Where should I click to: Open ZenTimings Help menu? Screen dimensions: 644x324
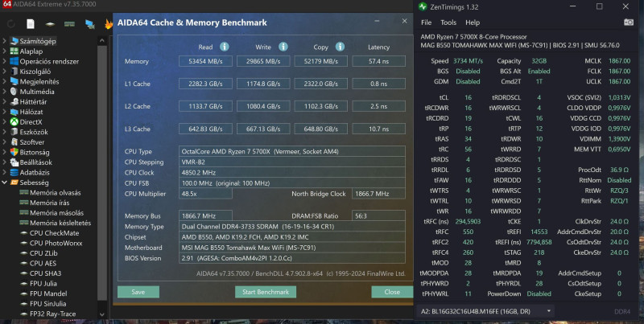(473, 23)
